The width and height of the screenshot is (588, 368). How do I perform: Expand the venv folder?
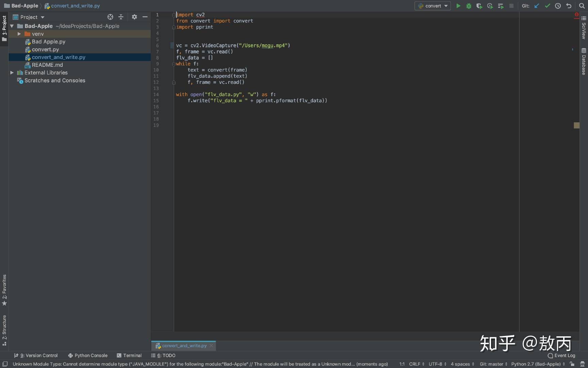click(x=19, y=34)
